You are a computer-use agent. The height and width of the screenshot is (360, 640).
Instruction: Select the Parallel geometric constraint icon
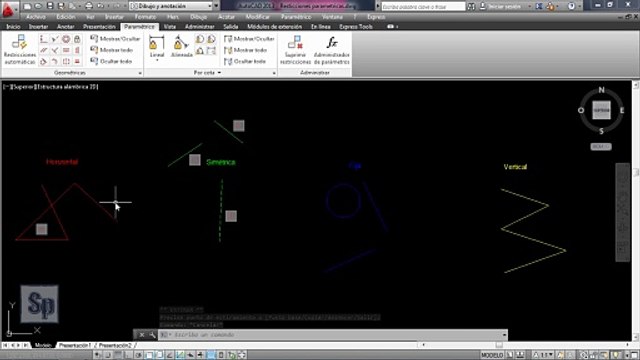(x=44, y=50)
